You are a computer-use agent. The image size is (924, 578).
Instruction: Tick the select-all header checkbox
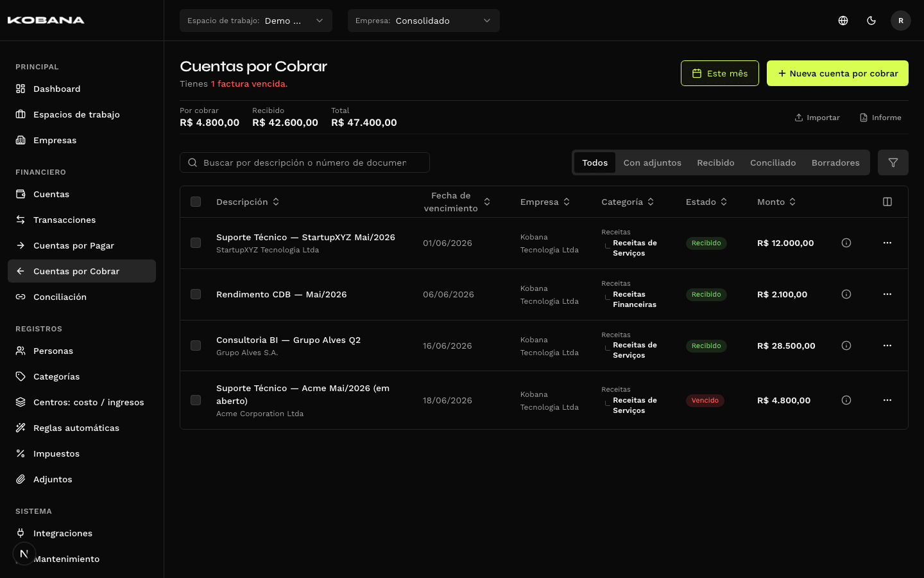pos(196,202)
